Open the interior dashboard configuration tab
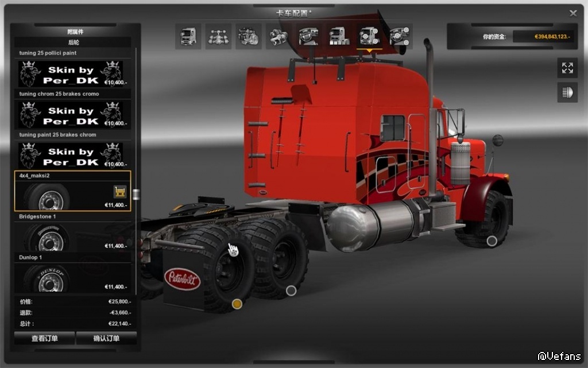Screen dimensions: 588x368 click(x=308, y=36)
